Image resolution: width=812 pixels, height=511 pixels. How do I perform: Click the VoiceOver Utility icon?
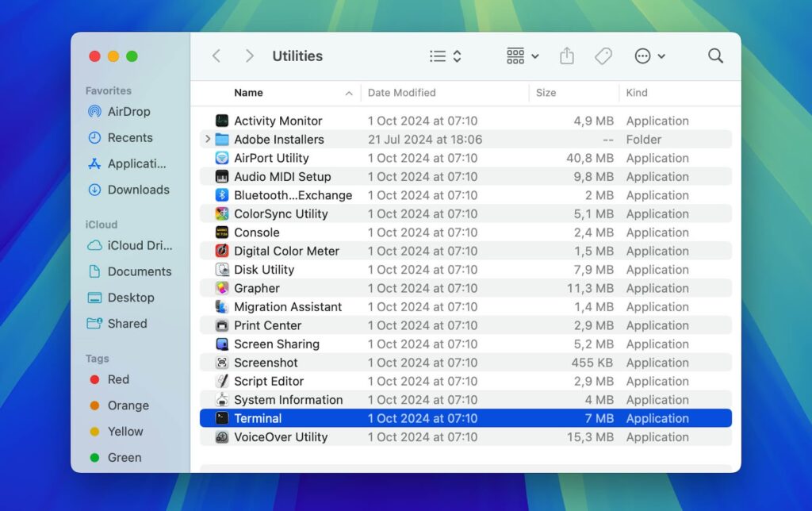click(x=222, y=437)
